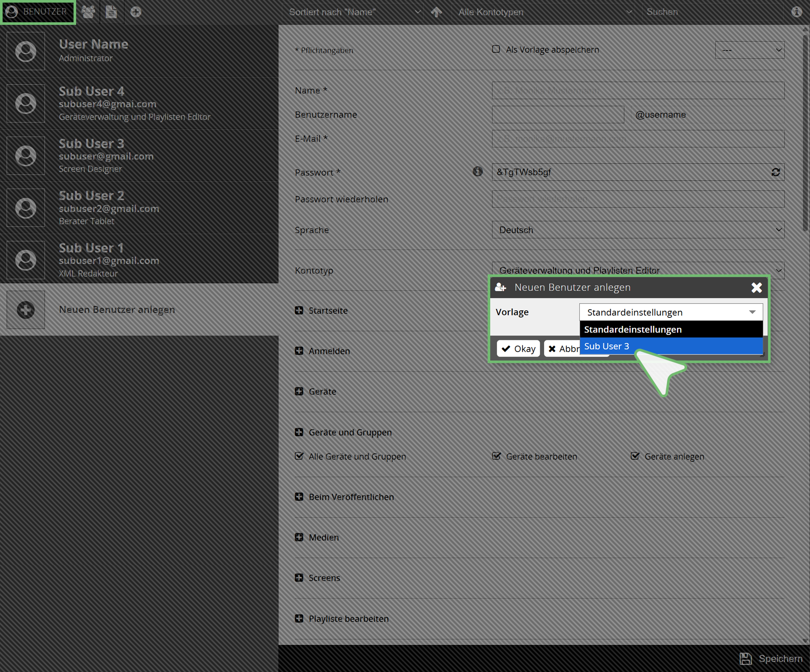This screenshot has width=810, height=672.
Task: Toggle the 'Geräte bearbeiten' checkbox
Action: pos(496,456)
